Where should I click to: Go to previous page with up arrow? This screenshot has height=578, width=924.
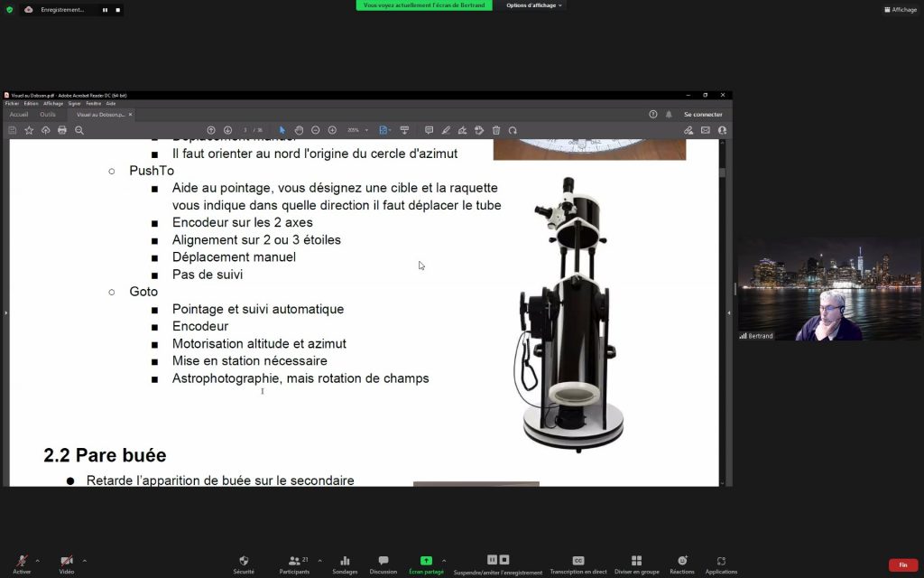point(211,130)
